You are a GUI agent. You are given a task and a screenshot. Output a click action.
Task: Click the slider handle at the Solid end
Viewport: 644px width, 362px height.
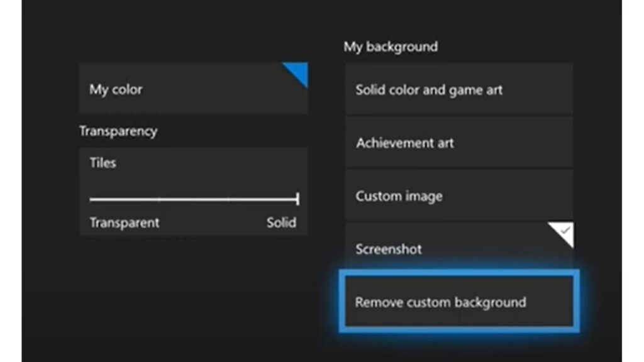297,199
